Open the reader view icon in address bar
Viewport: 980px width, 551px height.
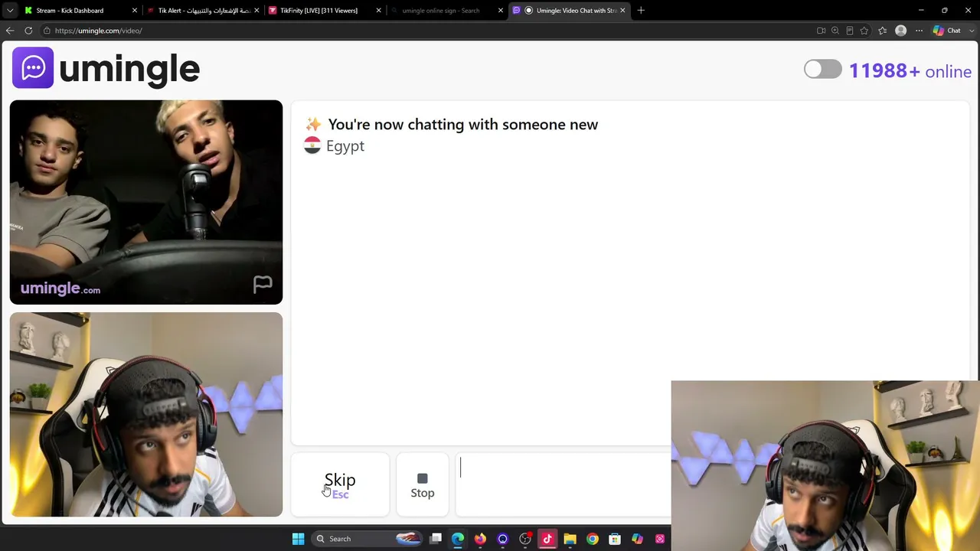[850, 31]
